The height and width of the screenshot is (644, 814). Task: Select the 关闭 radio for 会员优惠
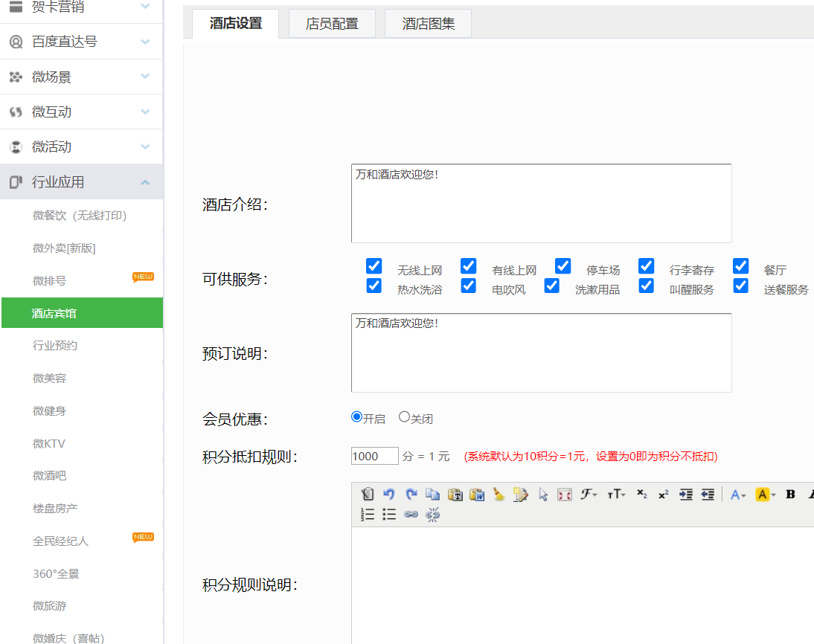[x=404, y=416]
